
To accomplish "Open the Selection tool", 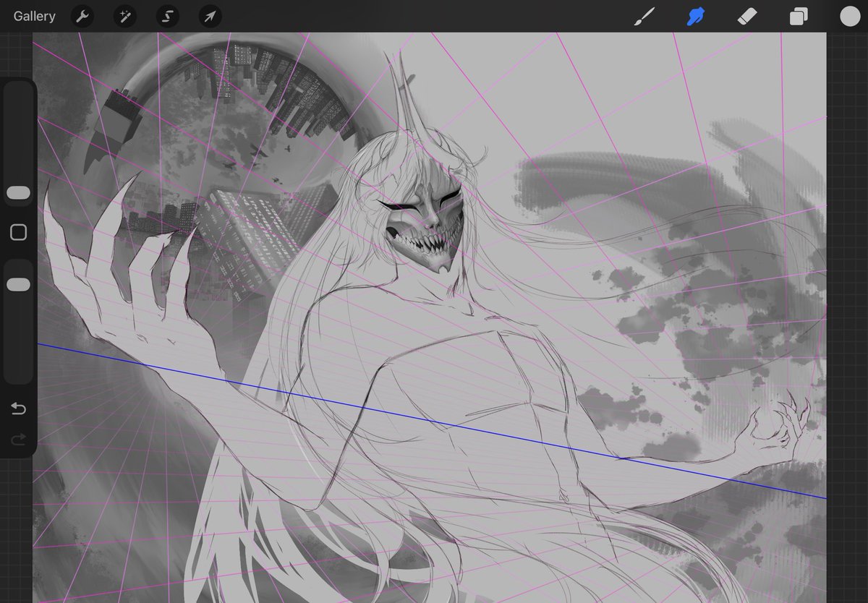I will 168,16.
